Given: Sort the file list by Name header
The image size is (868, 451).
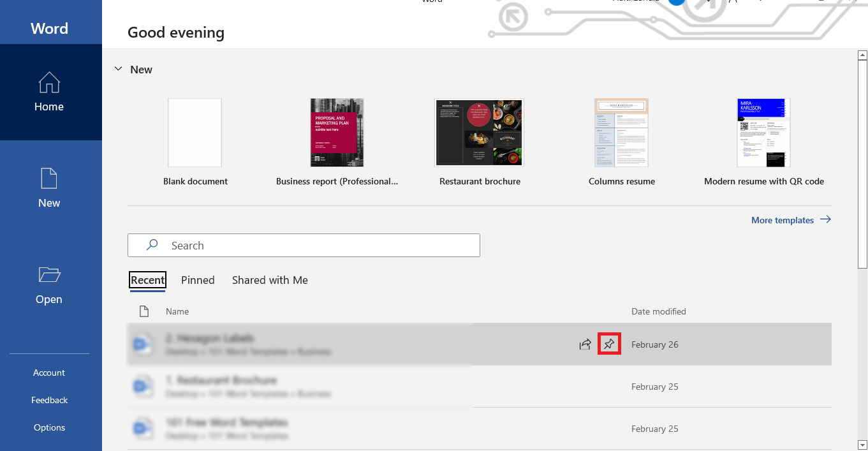Looking at the screenshot, I should [177, 311].
